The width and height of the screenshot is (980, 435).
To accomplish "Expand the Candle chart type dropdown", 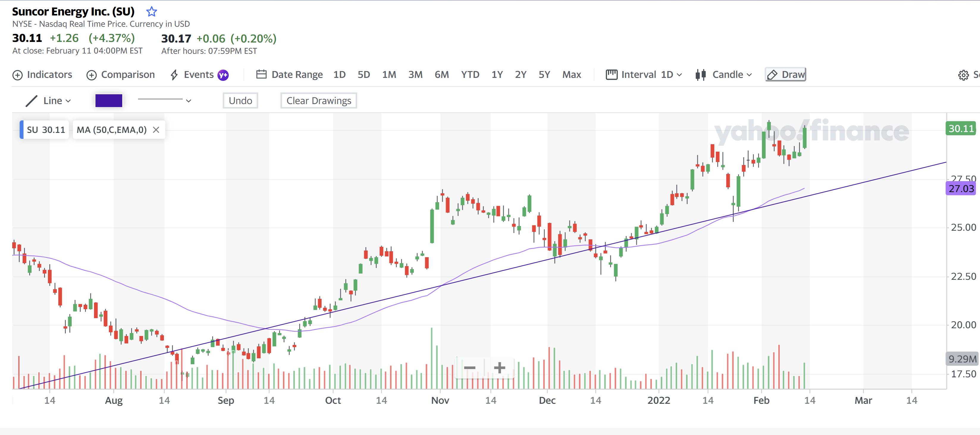I will (x=724, y=75).
